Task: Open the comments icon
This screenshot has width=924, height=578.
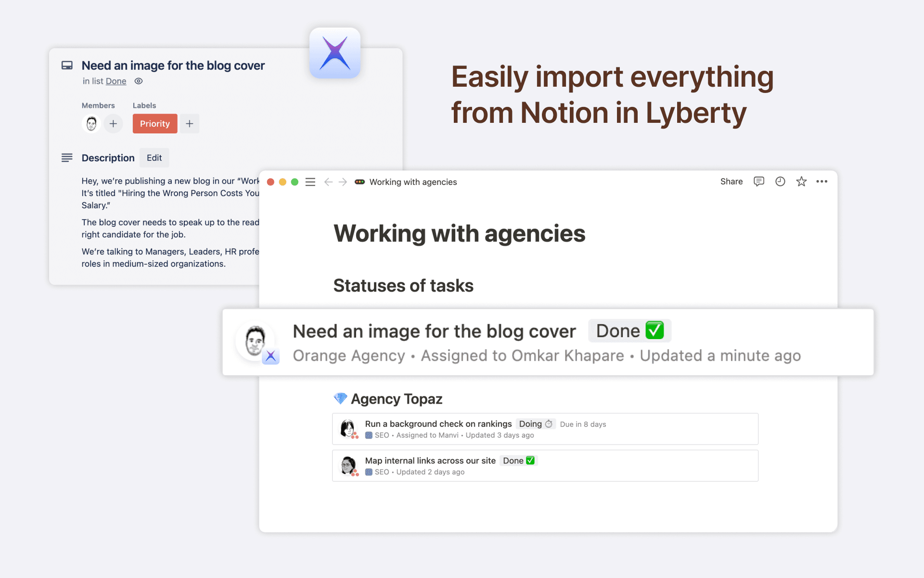Action: point(759,182)
